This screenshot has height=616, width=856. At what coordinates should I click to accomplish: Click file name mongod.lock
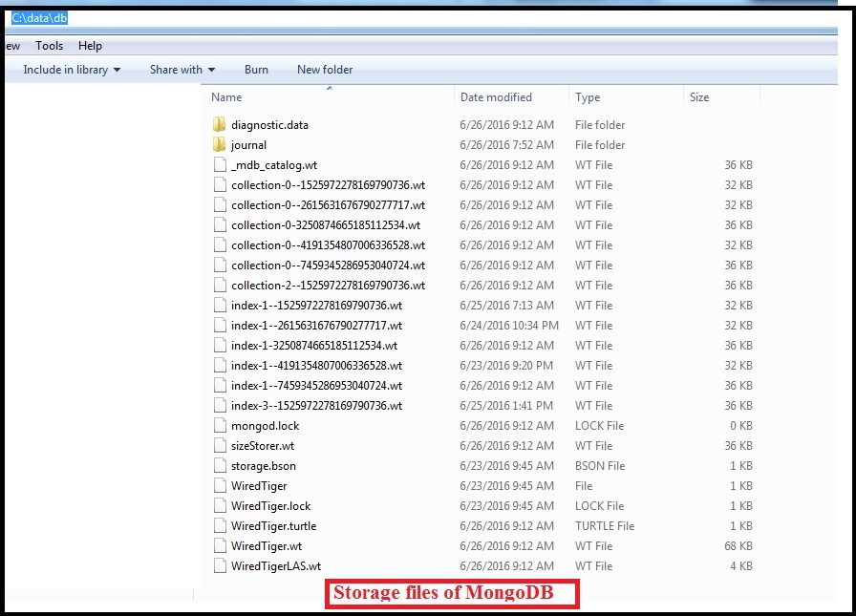pyautogui.click(x=266, y=426)
